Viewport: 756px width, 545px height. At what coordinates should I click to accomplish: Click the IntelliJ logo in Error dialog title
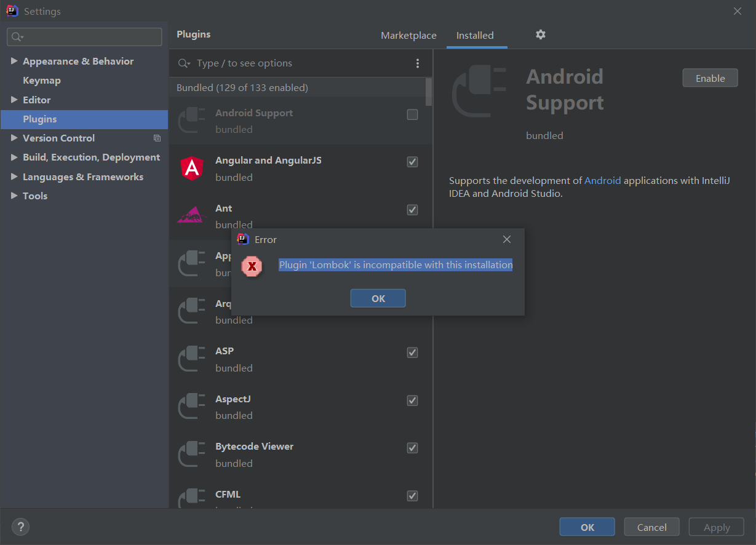[x=243, y=239]
